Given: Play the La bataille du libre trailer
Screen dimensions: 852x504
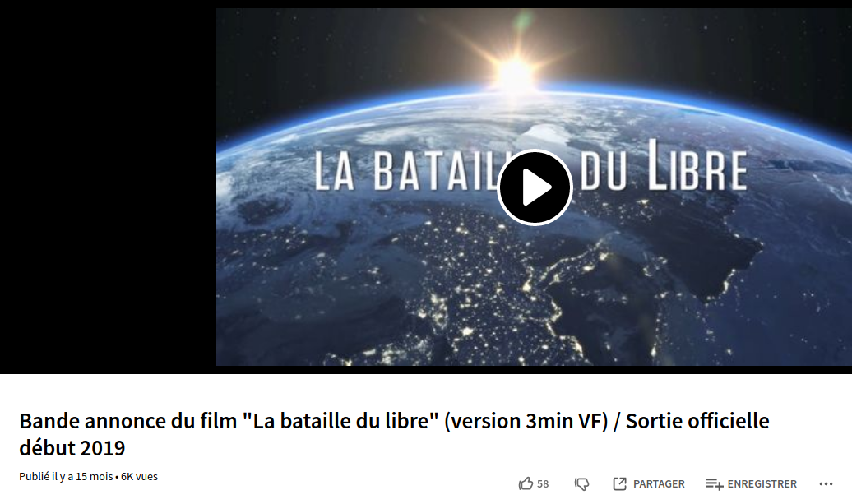Looking at the screenshot, I should pyautogui.click(x=535, y=187).
